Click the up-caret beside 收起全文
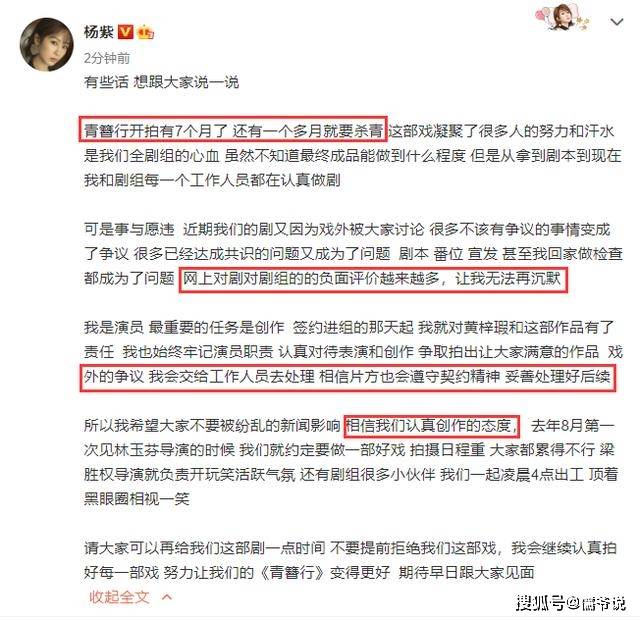The height and width of the screenshot is (620, 640). pyautogui.click(x=167, y=598)
